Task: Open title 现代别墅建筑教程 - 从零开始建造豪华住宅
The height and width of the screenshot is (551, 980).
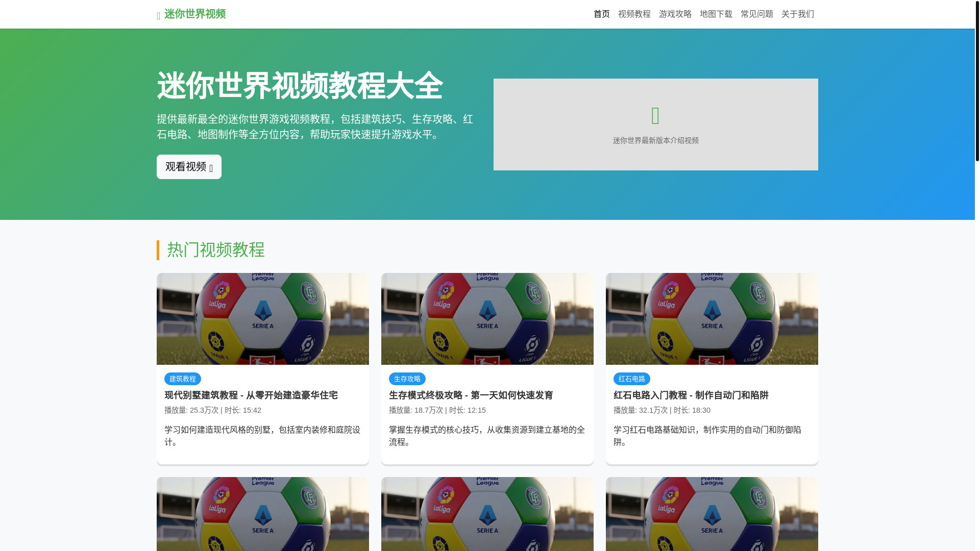Action: click(x=251, y=395)
